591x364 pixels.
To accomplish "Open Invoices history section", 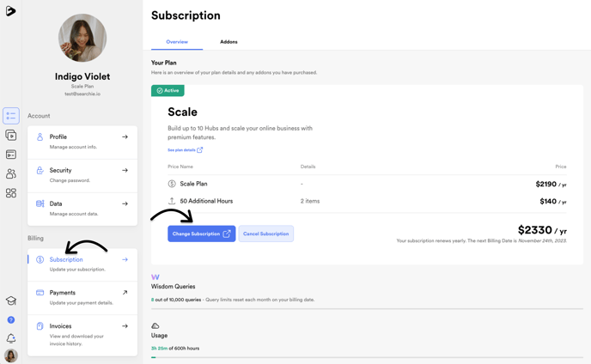I will (x=82, y=335).
